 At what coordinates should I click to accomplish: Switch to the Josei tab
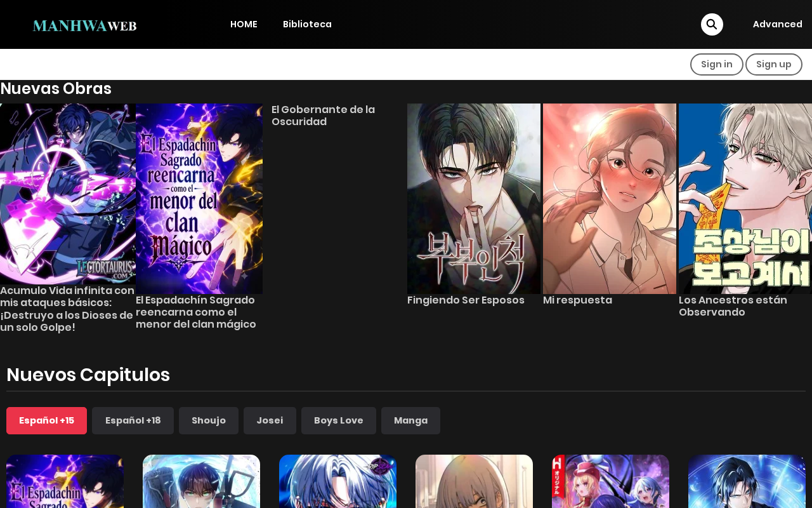pyautogui.click(x=270, y=420)
